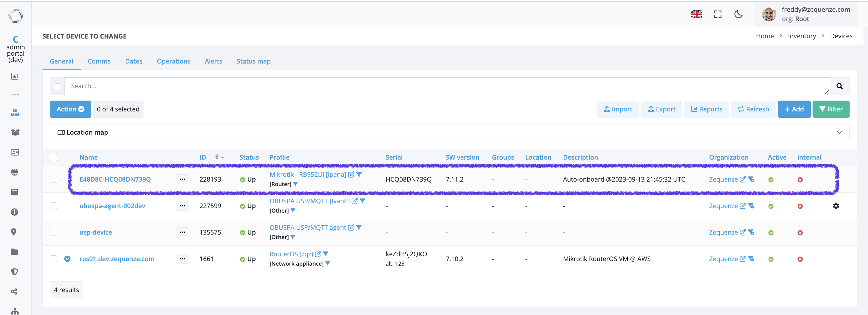Viewport: 868px width, 315px height.
Task: Click edit icon next to RouterOS (zqz) profile
Action: [318, 254]
